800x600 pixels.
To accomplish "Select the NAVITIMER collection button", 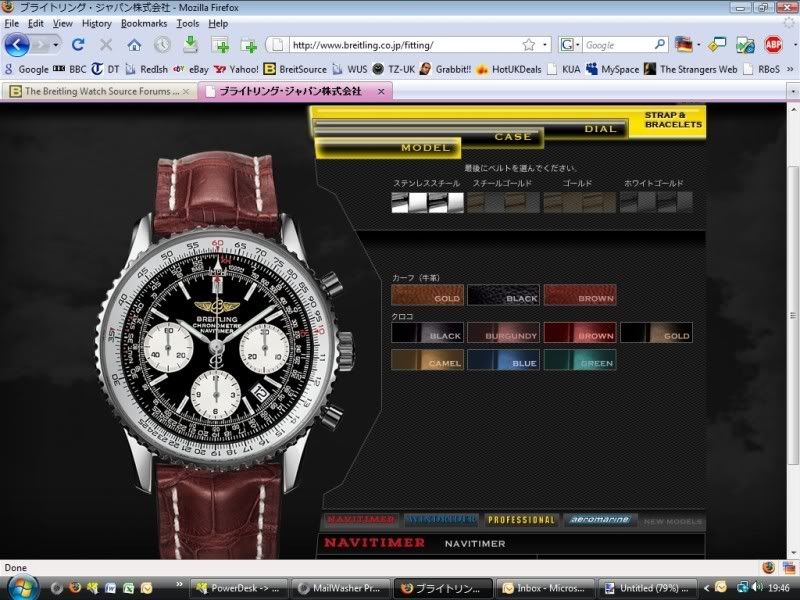I will coord(361,520).
